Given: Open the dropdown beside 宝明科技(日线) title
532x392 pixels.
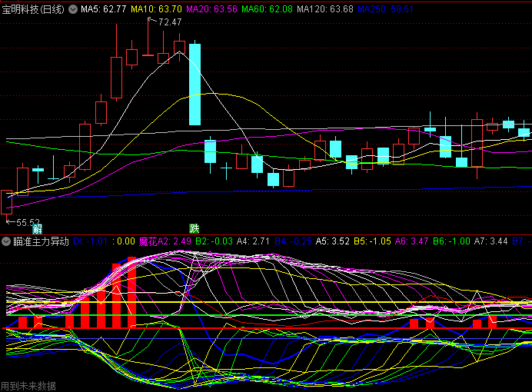Looking at the screenshot, I should coord(73,9).
